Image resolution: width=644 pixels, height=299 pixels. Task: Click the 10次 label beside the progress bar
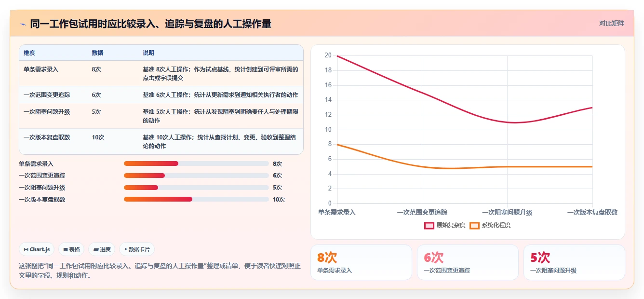pos(279,199)
